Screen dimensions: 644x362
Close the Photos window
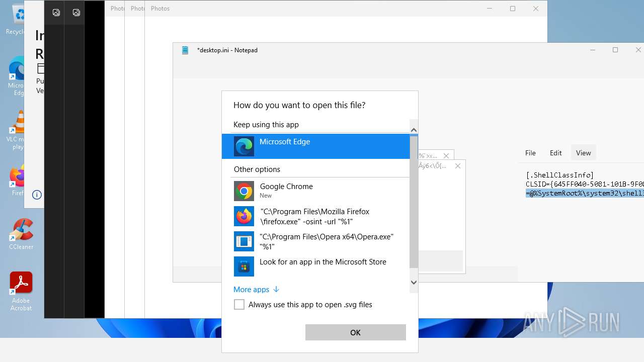click(x=536, y=9)
